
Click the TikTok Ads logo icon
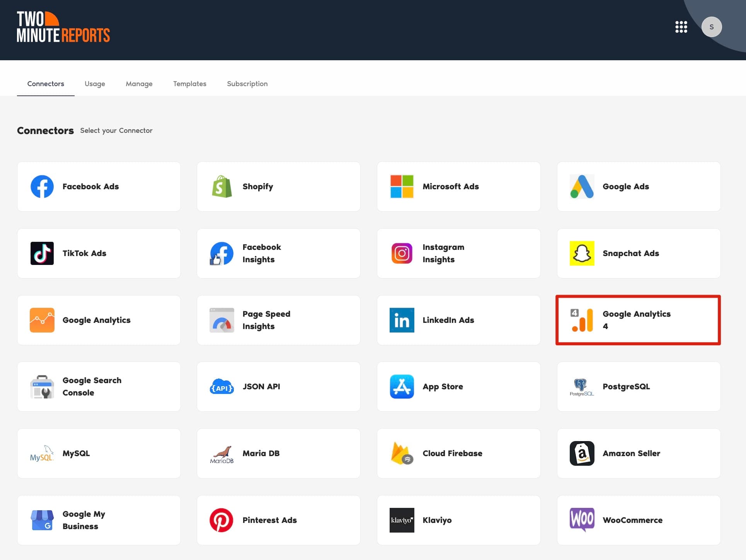(x=42, y=253)
